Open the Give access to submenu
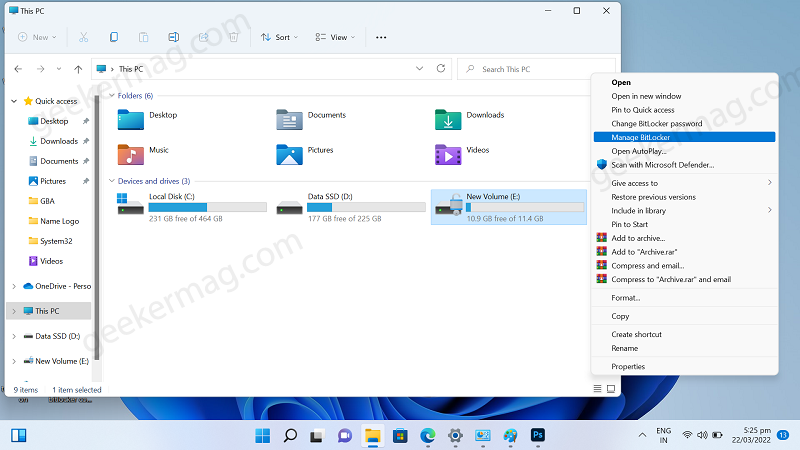This screenshot has width=800, height=450. (684, 183)
